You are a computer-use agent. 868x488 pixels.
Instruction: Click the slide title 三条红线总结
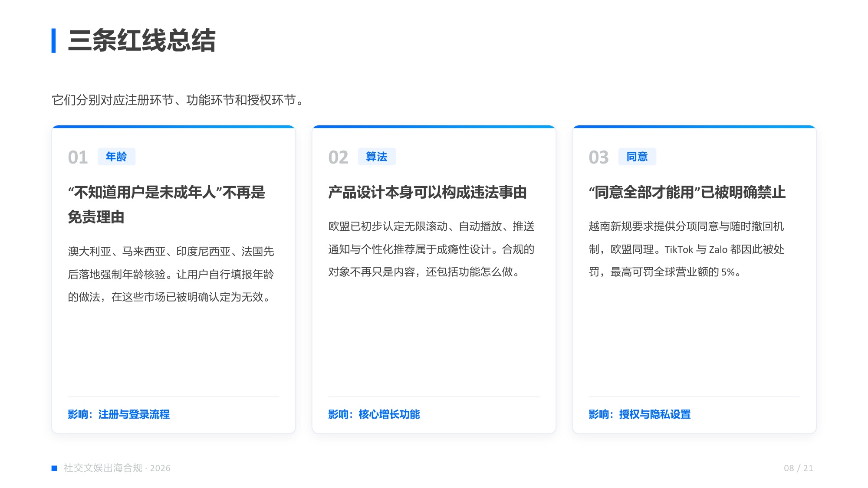[141, 41]
